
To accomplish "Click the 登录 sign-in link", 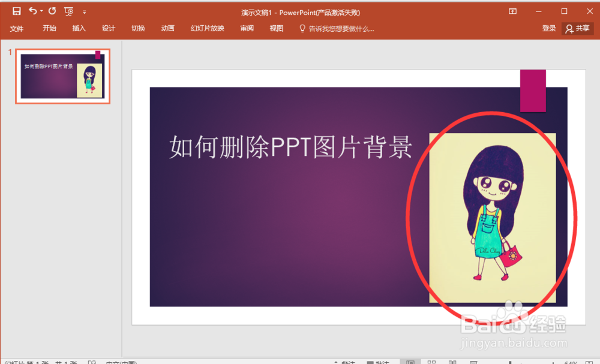I will [x=548, y=28].
